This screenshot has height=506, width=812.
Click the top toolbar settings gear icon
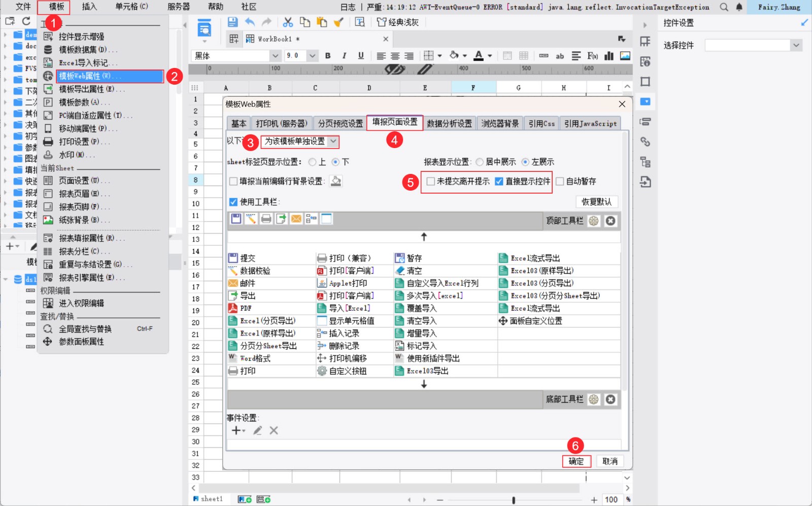point(594,221)
